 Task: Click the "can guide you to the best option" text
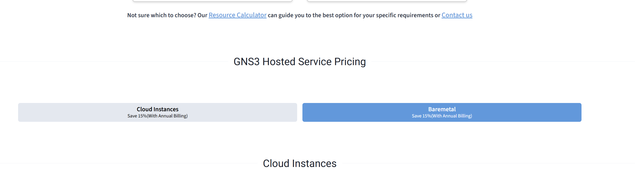(310, 15)
